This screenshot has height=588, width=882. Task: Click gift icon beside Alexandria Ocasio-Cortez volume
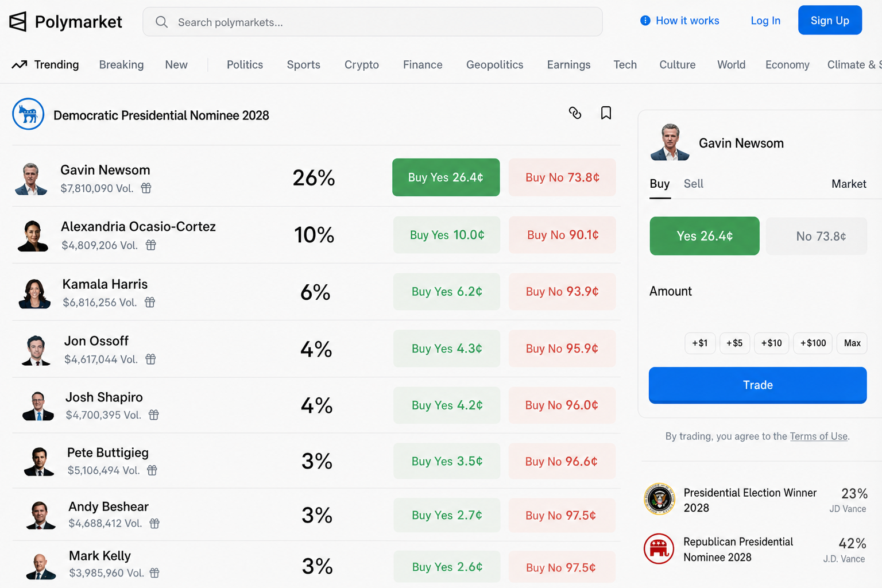(x=151, y=245)
